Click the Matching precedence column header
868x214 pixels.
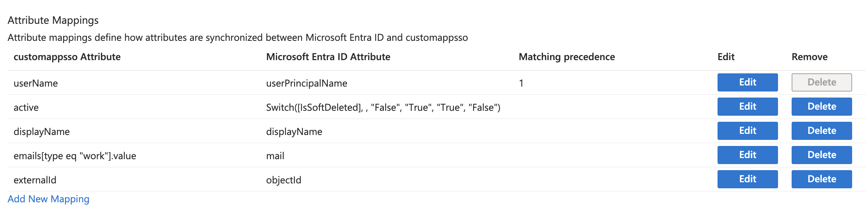coord(566,57)
